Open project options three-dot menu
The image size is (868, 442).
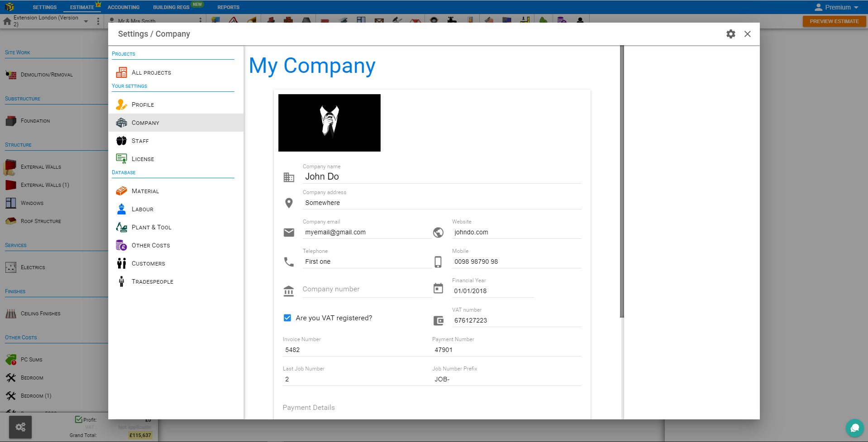(98, 21)
